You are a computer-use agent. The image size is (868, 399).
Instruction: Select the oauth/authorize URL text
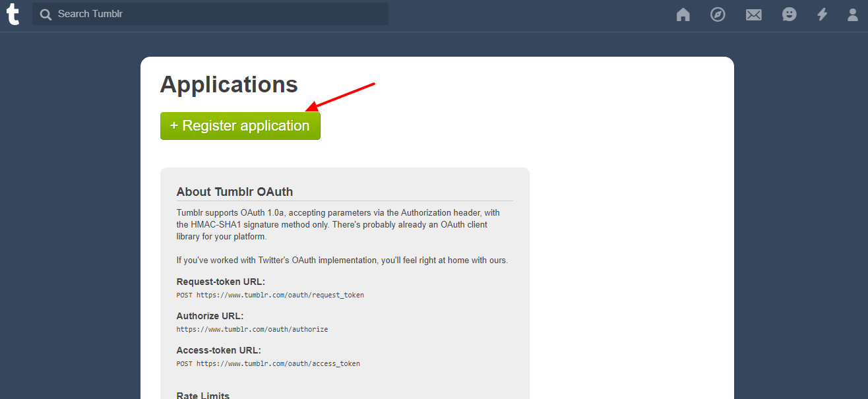[x=252, y=329]
